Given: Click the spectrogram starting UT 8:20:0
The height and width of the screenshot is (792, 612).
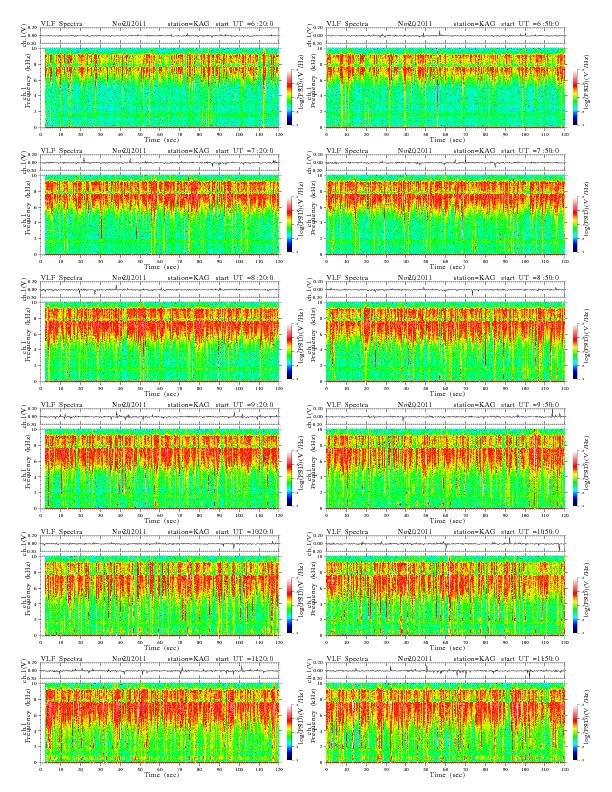Looking at the screenshot, I should pos(160,342).
